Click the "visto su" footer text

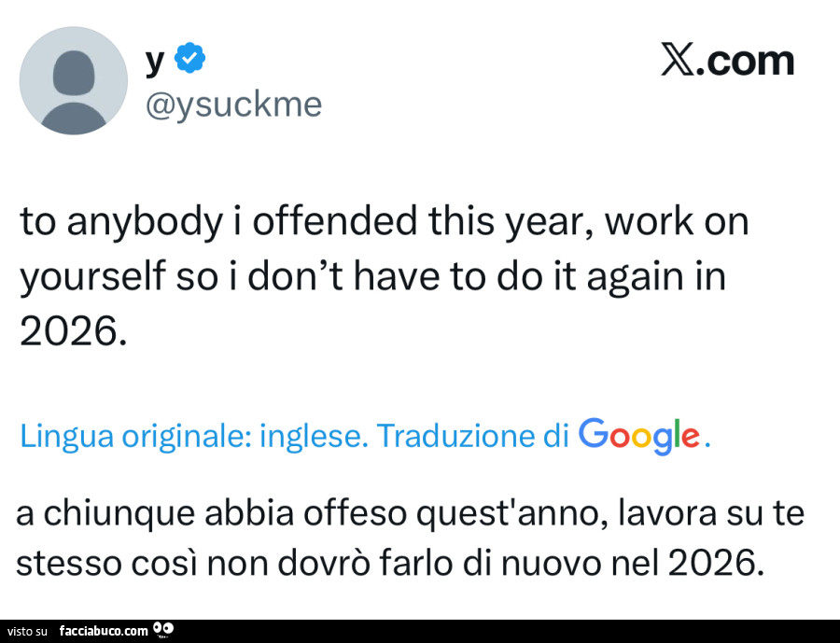click(x=28, y=632)
